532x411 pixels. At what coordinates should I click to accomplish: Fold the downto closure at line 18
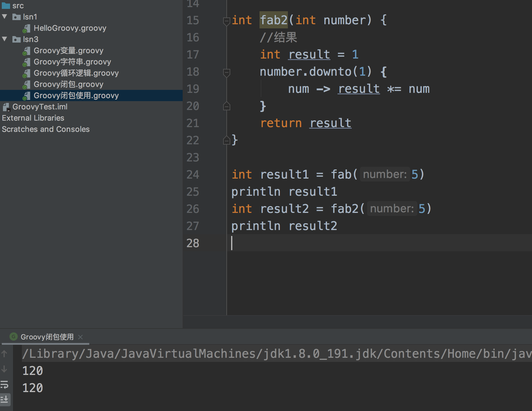pyautogui.click(x=227, y=73)
